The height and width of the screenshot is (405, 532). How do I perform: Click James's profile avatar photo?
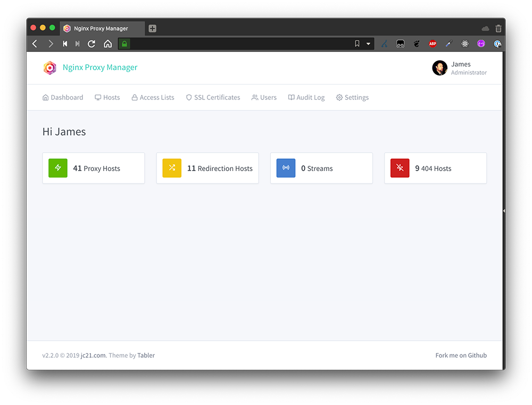click(x=439, y=68)
